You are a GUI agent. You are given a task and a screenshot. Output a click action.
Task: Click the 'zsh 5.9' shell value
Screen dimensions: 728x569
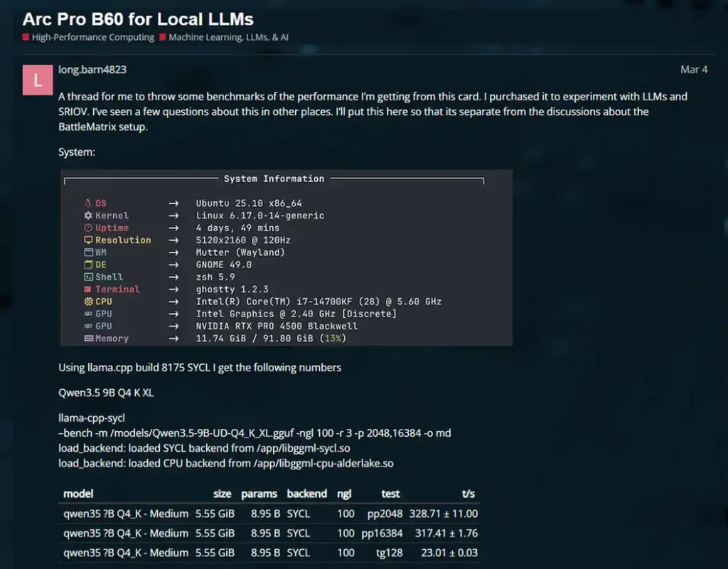[215, 277]
